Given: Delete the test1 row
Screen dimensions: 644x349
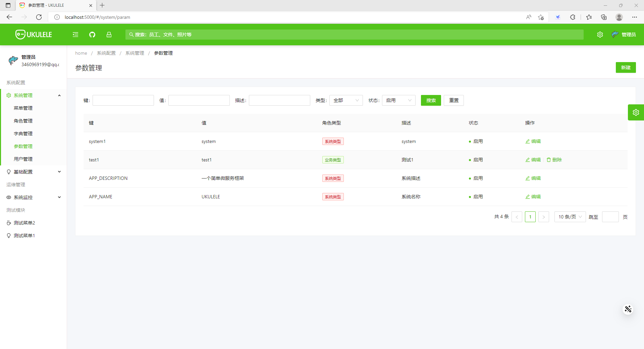Looking at the screenshot, I should click(554, 160).
